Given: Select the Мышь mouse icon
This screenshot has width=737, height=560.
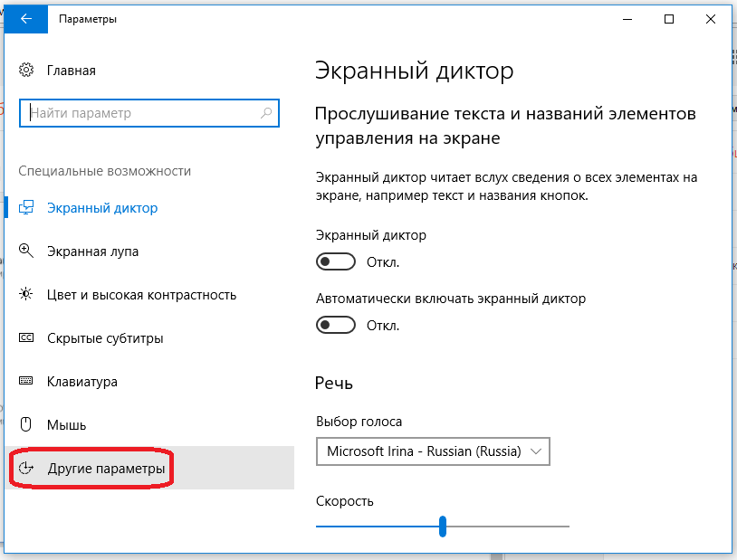Looking at the screenshot, I should [26, 424].
